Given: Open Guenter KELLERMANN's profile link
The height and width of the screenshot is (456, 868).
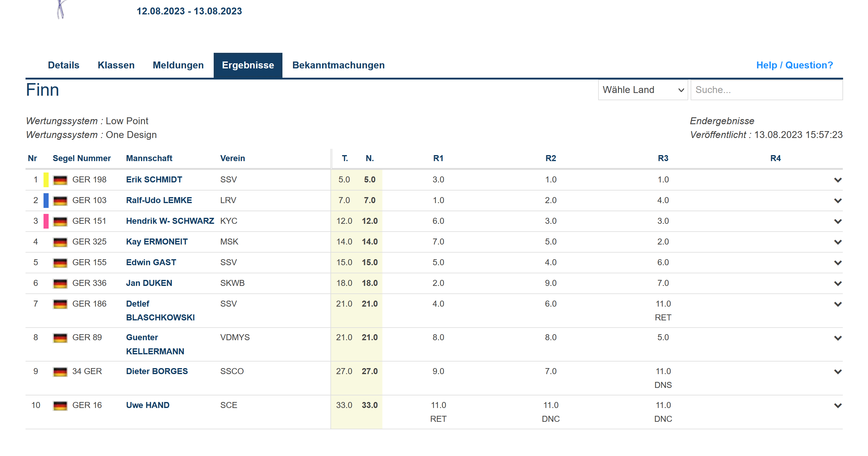Looking at the screenshot, I should (x=155, y=344).
